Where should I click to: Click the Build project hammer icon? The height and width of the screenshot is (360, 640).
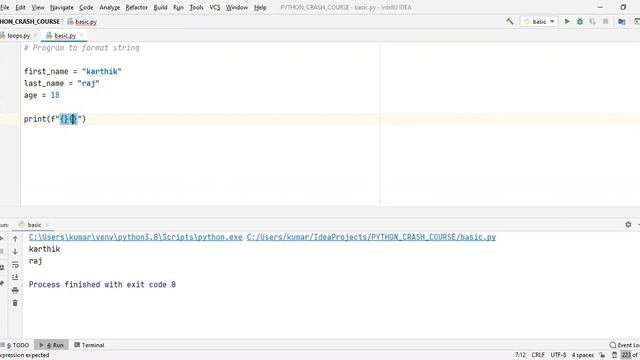(510, 21)
